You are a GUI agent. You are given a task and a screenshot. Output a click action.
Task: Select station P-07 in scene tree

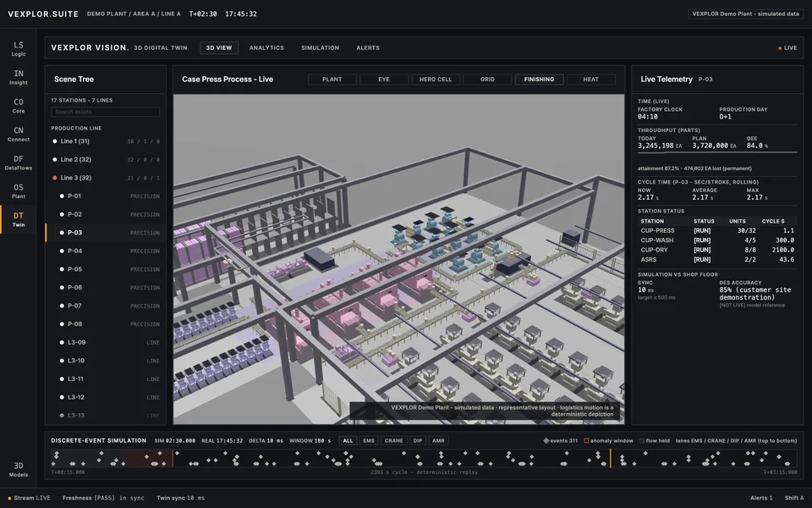(106, 306)
